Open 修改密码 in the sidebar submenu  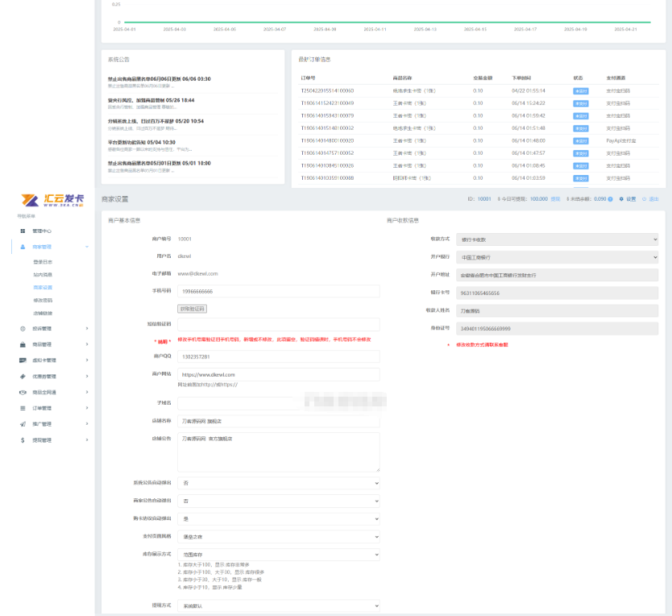point(43,300)
